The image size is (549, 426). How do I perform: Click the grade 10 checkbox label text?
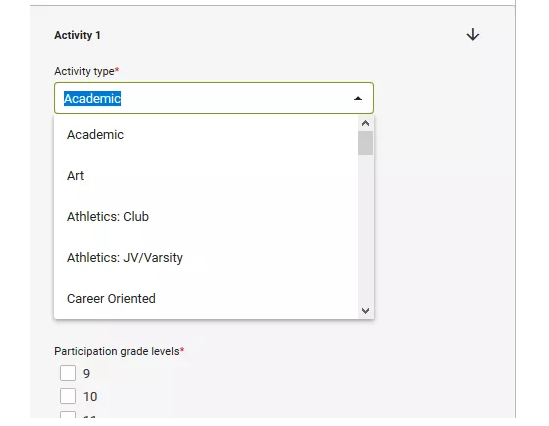pos(90,397)
